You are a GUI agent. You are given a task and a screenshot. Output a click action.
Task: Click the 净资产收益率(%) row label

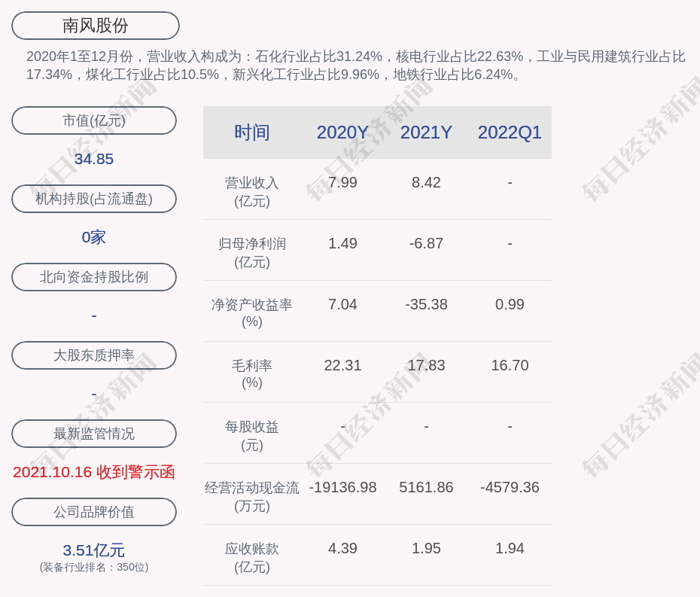[252, 313]
